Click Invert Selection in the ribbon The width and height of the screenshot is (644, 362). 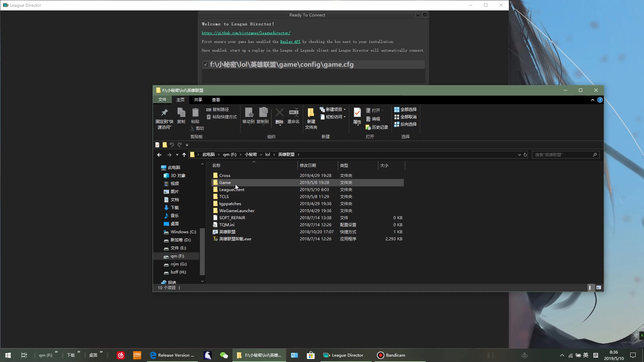point(406,124)
